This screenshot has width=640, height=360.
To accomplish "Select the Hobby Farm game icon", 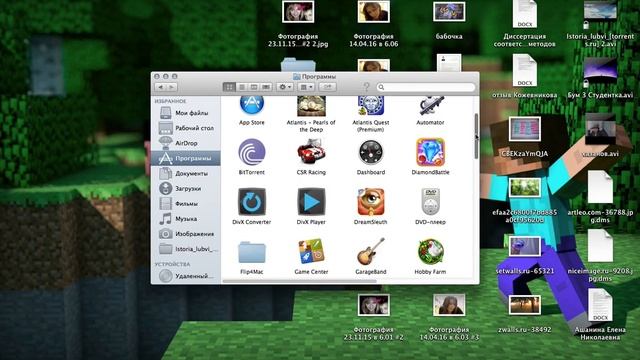I will [430, 252].
